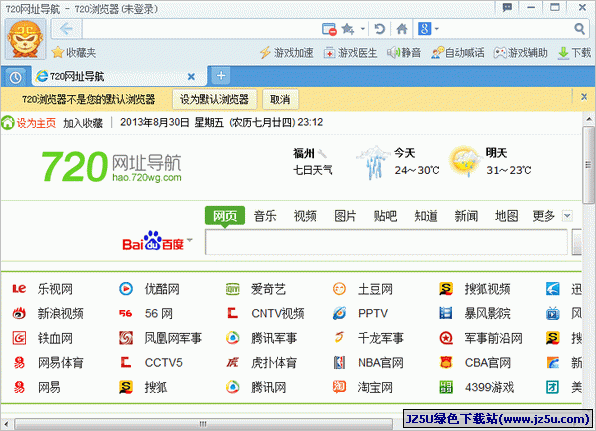Expand search engine selector arrow
This screenshot has width=596, height=431.
(x=437, y=29)
